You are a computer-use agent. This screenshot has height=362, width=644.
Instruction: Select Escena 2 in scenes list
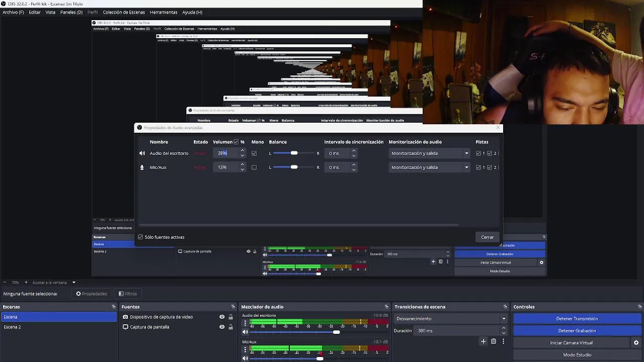[58, 327]
